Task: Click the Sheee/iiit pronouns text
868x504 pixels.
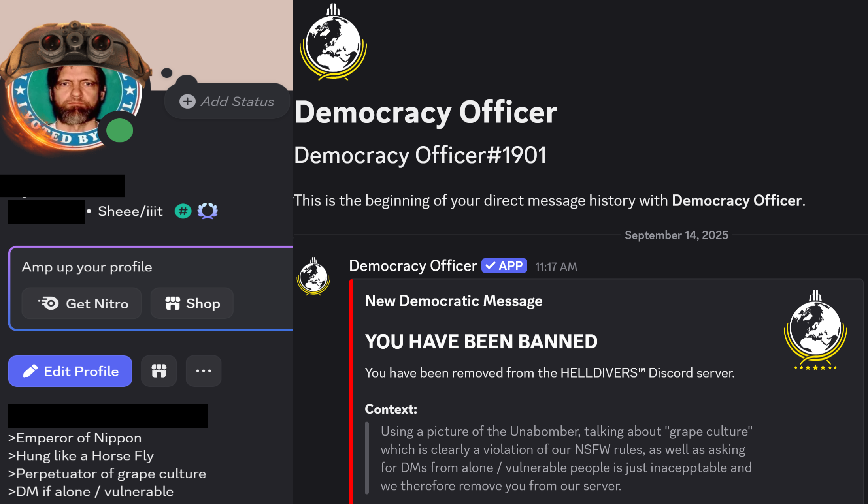Action: [x=130, y=211]
